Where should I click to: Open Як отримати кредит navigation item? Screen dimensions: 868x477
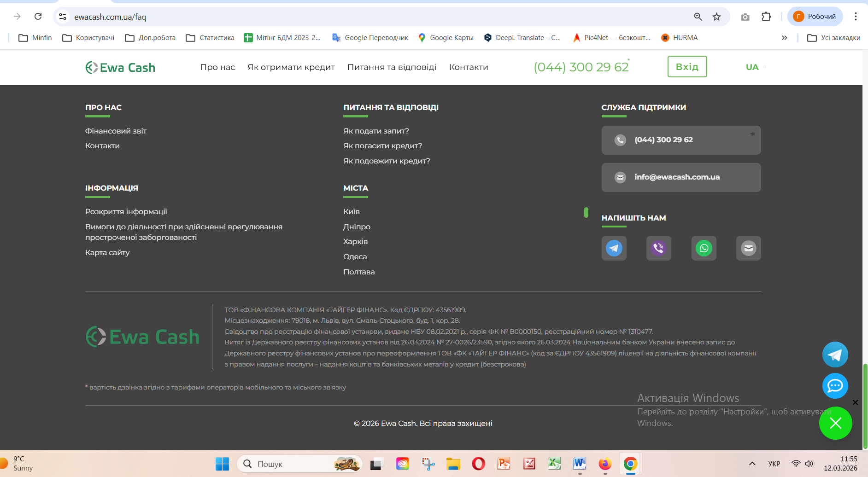[291, 67]
